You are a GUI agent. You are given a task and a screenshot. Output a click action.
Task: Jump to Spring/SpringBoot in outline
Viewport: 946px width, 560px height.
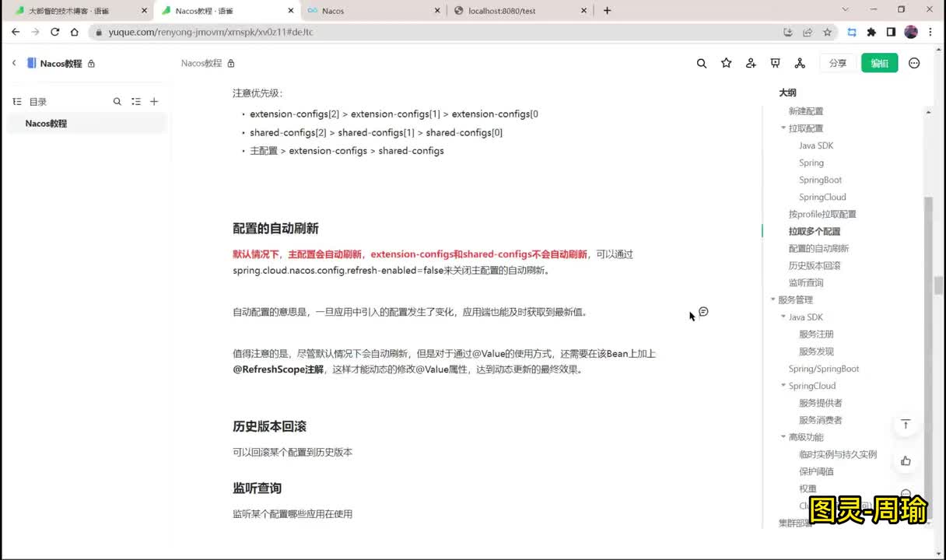824,369
